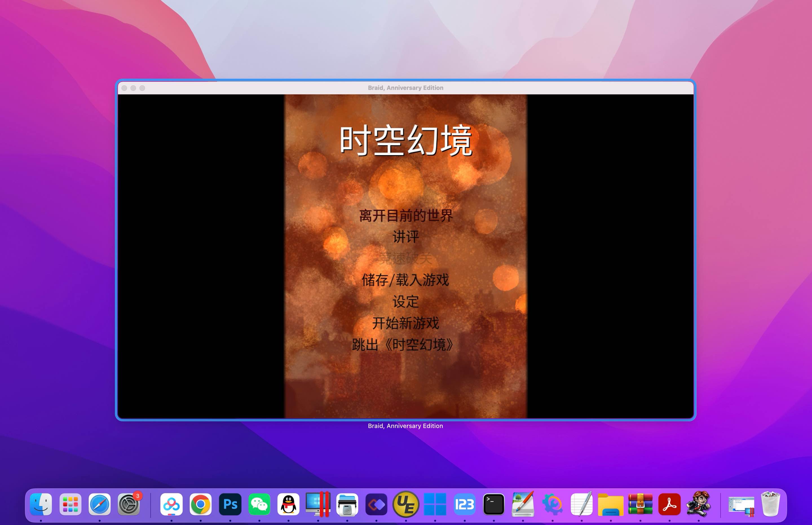The height and width of the screenshot is (525, 812).
Task: Open System Preferences with badge
Action: click(x=129, y=504)
